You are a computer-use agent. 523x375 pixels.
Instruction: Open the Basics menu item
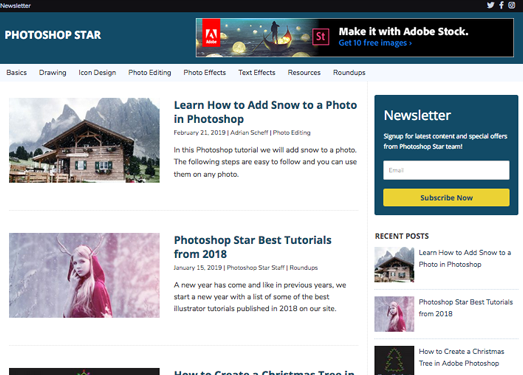point(16,72)
